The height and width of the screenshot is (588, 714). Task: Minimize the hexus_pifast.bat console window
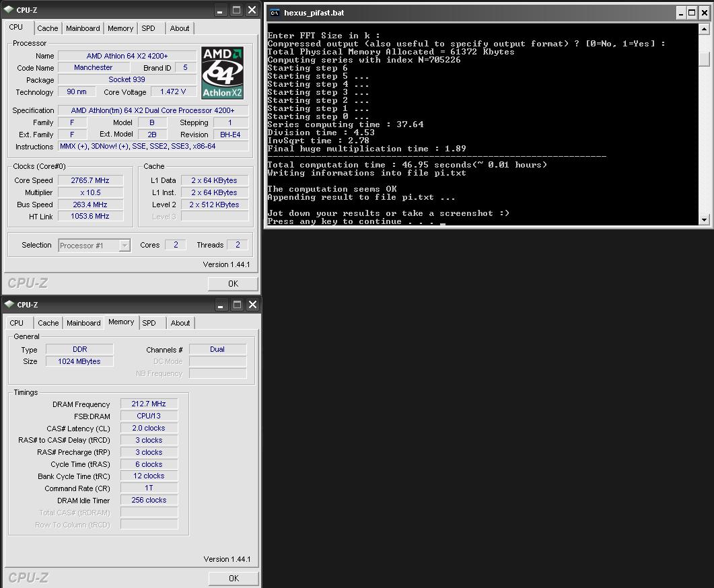tap(681, 13)
